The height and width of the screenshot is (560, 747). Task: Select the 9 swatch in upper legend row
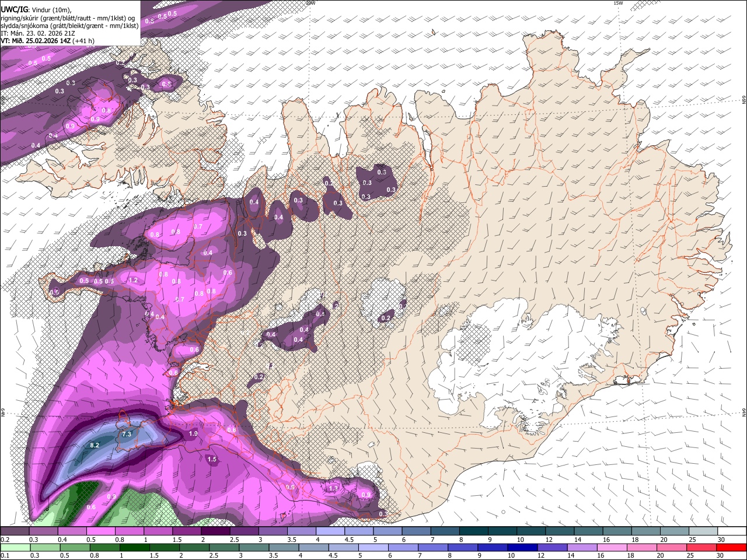click(x=502, y=531)
